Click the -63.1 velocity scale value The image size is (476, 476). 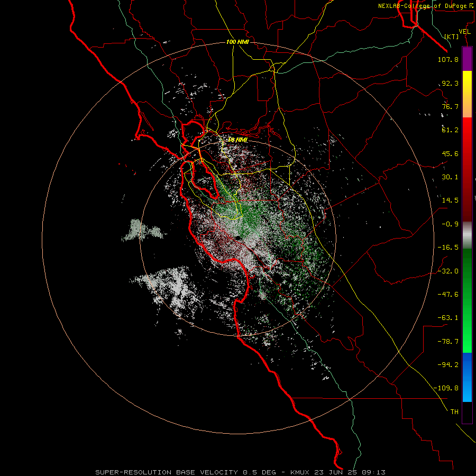[448, 318]
